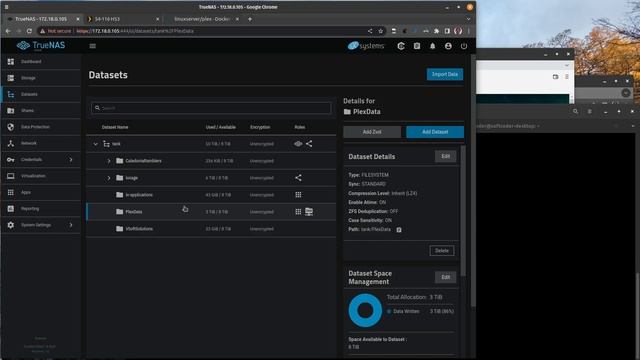The image size is (640, 360).
Task: Click the blue data written donut chart
Action: click(365, 311)
